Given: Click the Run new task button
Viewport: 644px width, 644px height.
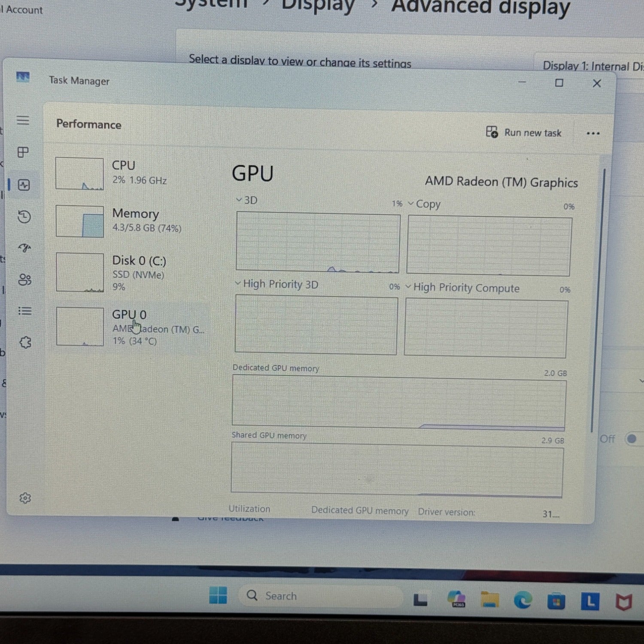Looking at the screenshot, I should pos(524,133).
